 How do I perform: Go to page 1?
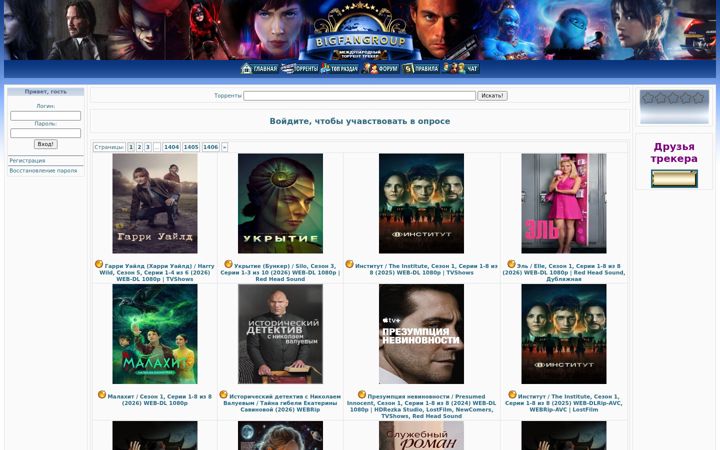[131, 147]
